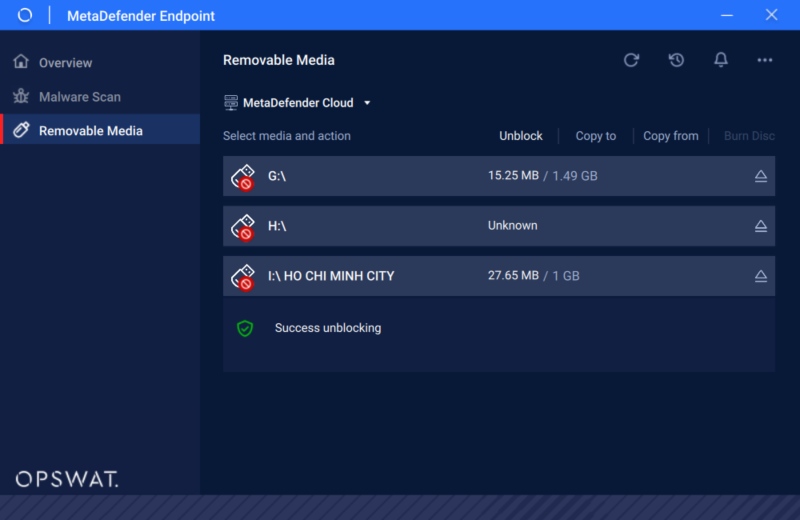The image size is (800, 520).
Task: Click the Burn Disc action
Action: [749, 136]
